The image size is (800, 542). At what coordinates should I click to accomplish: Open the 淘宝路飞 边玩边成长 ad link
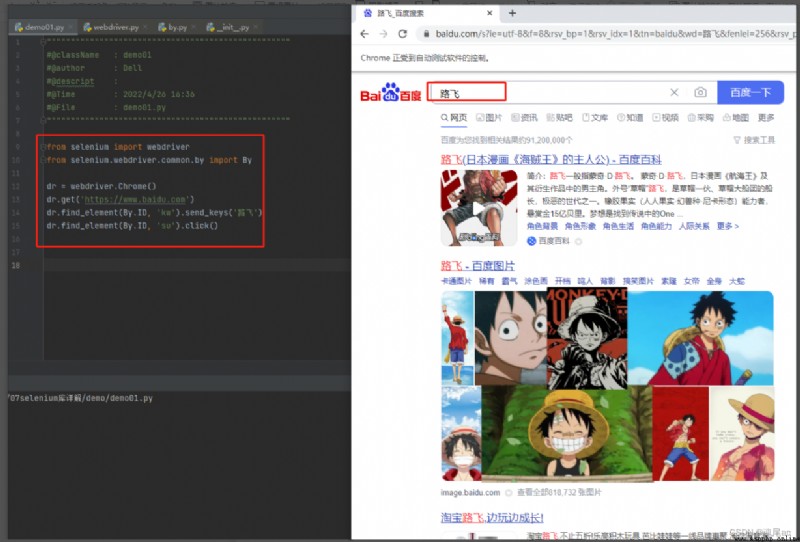tap(492, 518)
